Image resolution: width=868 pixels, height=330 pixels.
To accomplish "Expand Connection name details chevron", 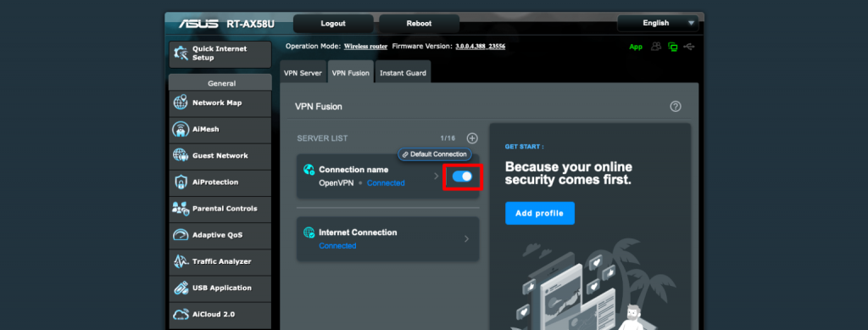I will [437, 176].
